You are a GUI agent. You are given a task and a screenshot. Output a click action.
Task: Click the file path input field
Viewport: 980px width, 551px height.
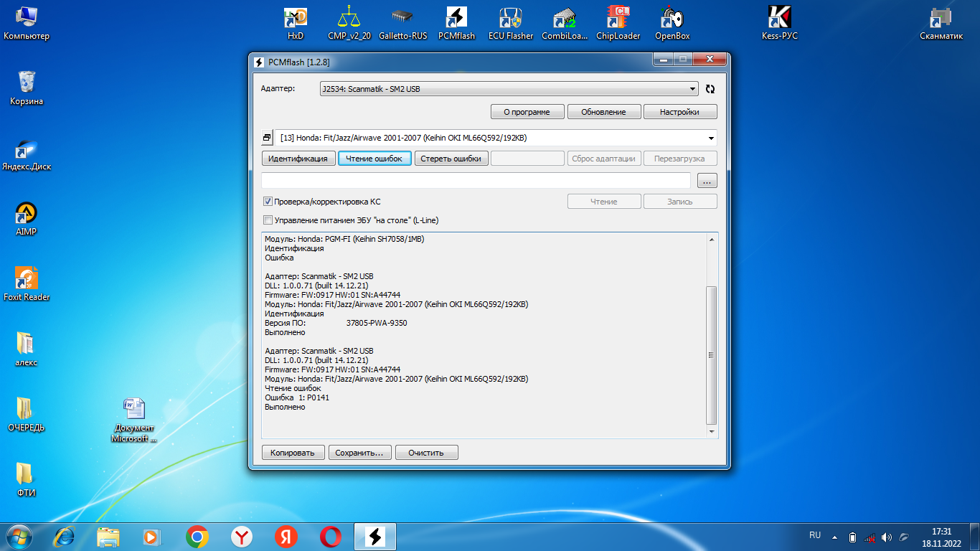[x=476, y=181]
